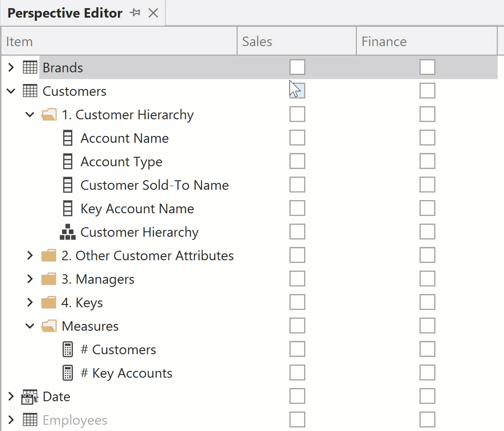This screenshot has height=431, width=504.
Task: Click the table icon beside Customers
Action: point(29,91)
